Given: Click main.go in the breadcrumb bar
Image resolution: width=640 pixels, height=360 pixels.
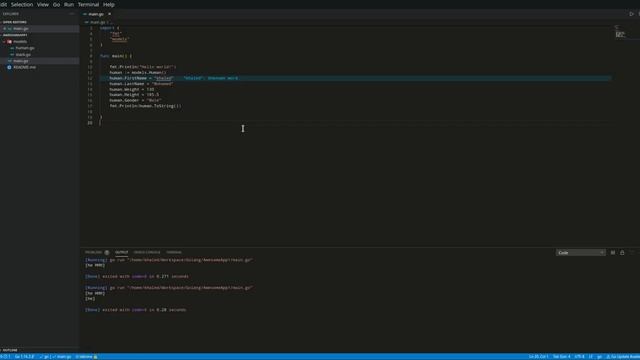Looking at the screenshot, I should 97,22.
